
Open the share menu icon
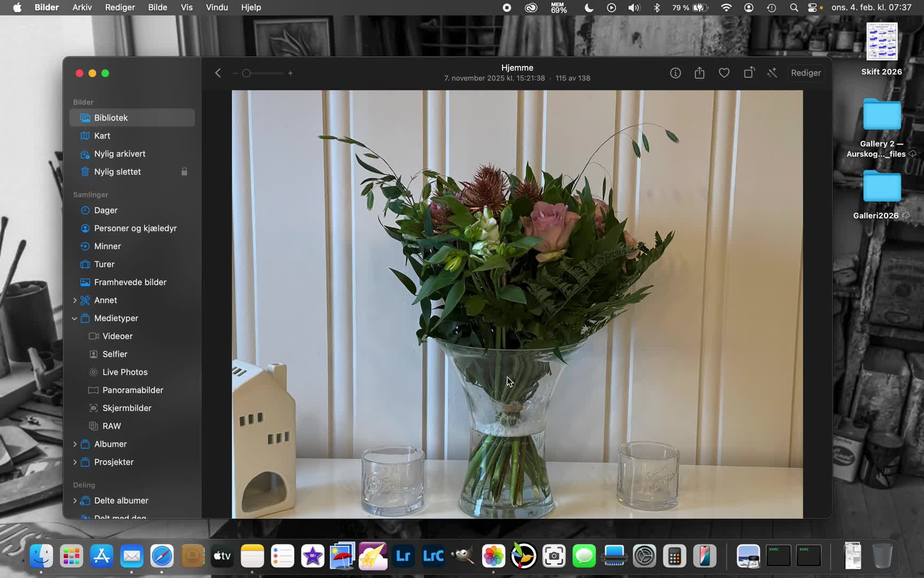[699, 73]
